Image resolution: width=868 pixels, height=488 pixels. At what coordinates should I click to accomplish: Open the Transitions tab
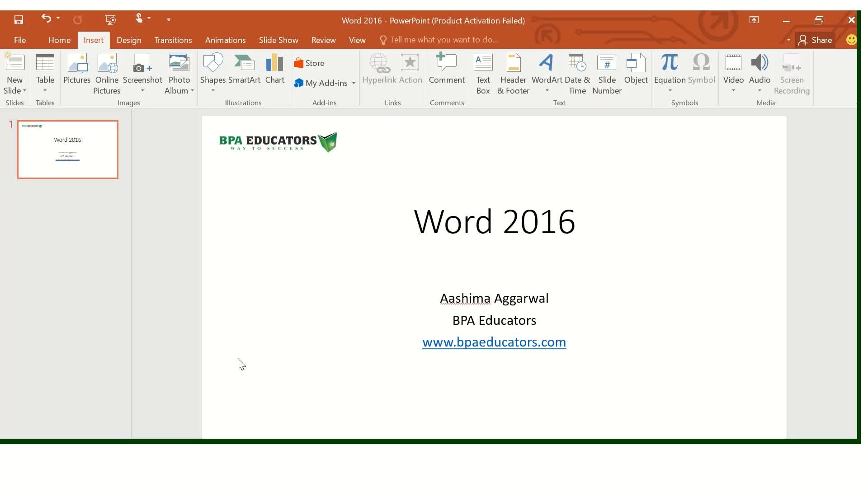tap(173, 40)
